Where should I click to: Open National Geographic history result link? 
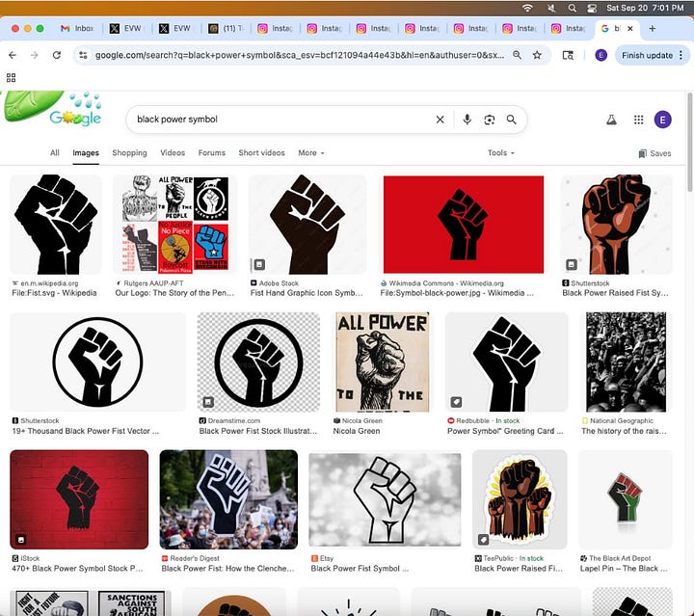pyautogui.click(x=624, y=431)
